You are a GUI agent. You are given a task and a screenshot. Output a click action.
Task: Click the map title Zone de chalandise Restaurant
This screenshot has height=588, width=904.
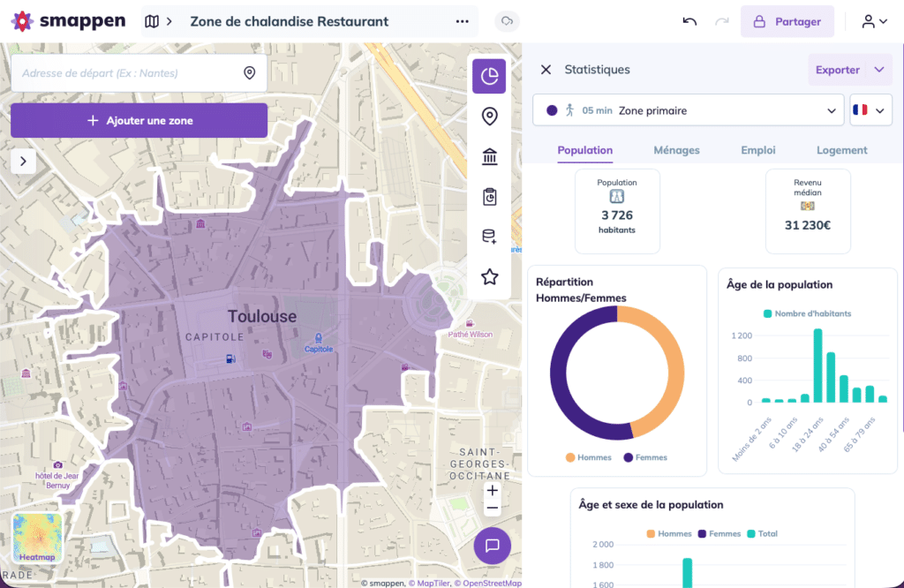point(290,21)
